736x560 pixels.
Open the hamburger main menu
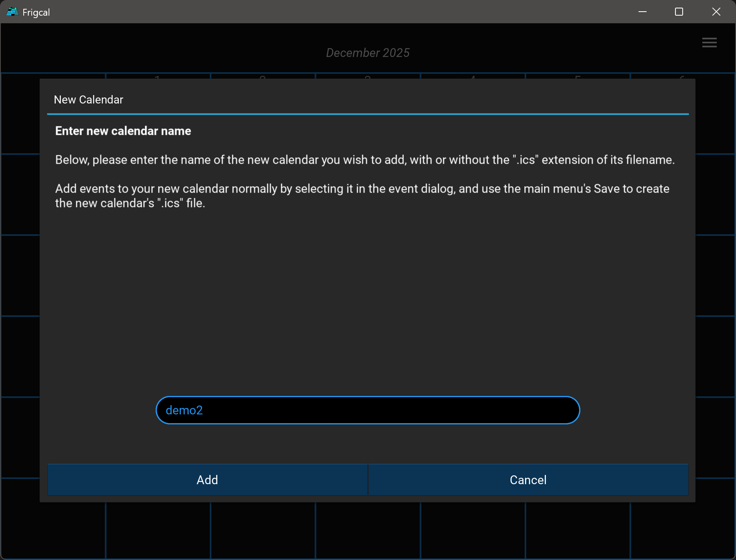pos(709,43)
